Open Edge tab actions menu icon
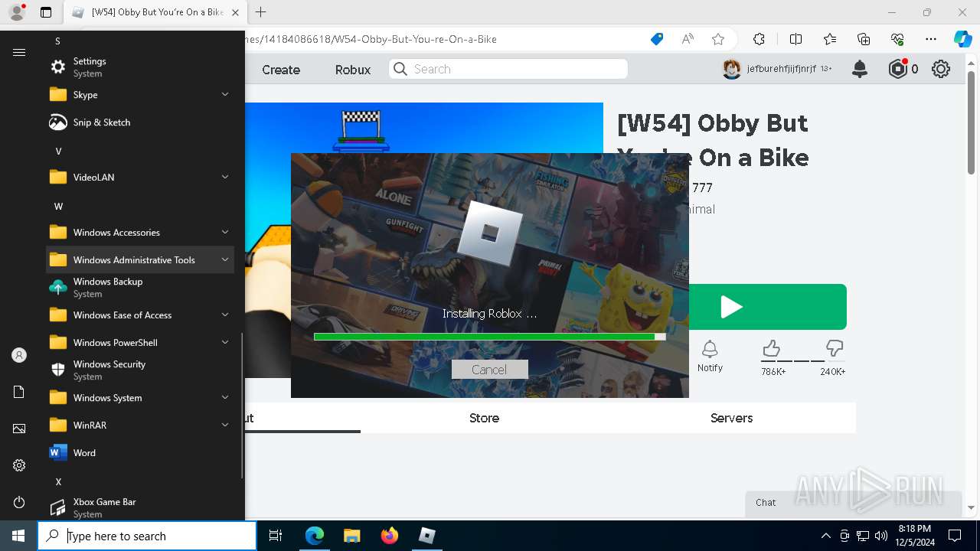 46,12
